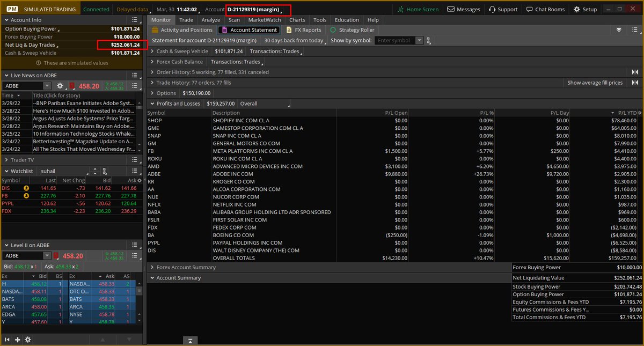Open the Account Info panel menu icon
The height and width of the screenshot is (346, 644).
point(136,20)
